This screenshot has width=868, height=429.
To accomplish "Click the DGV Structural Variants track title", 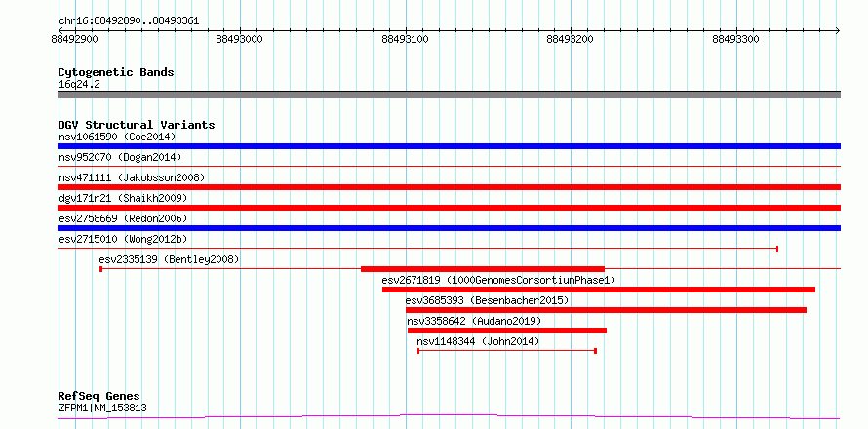I will point(137,125).
